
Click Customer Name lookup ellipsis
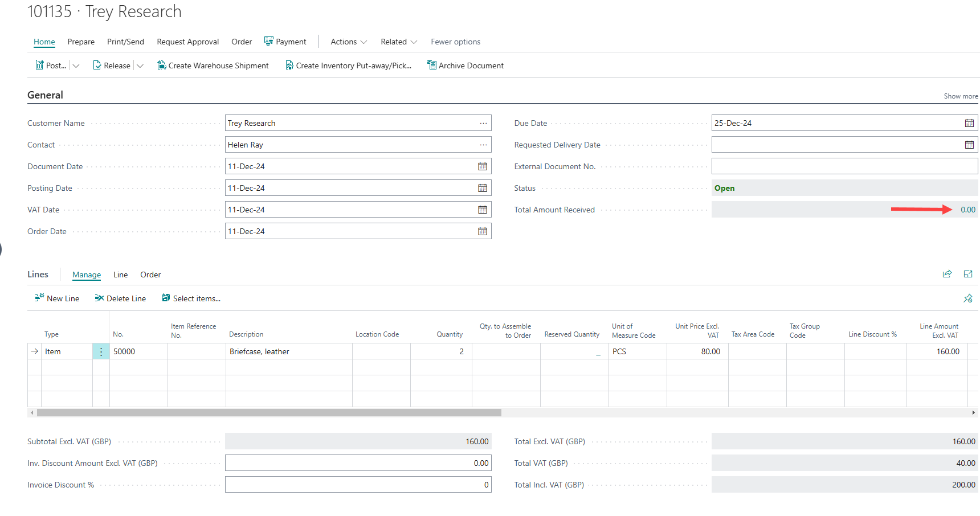coord(483,123)
